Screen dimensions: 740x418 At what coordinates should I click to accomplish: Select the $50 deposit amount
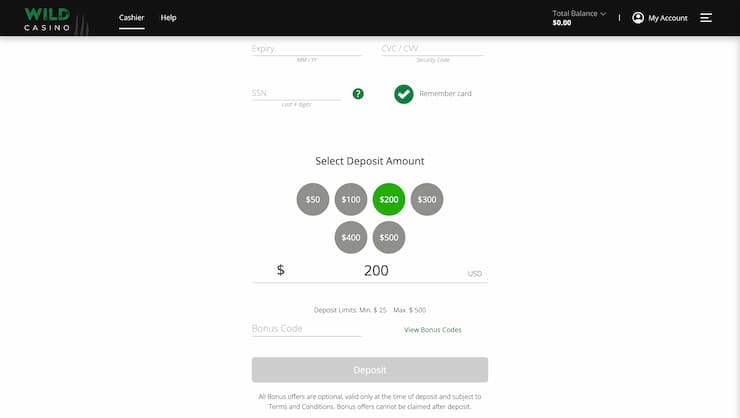tap(312, 199)
